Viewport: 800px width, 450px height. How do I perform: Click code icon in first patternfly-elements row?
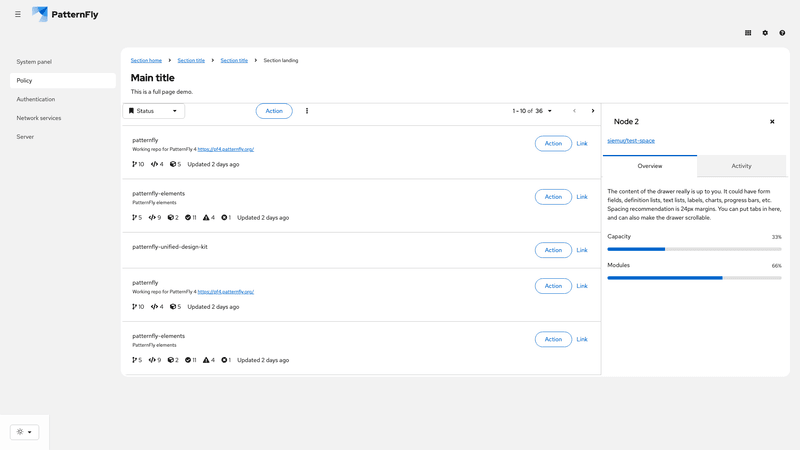pos(152,217)
